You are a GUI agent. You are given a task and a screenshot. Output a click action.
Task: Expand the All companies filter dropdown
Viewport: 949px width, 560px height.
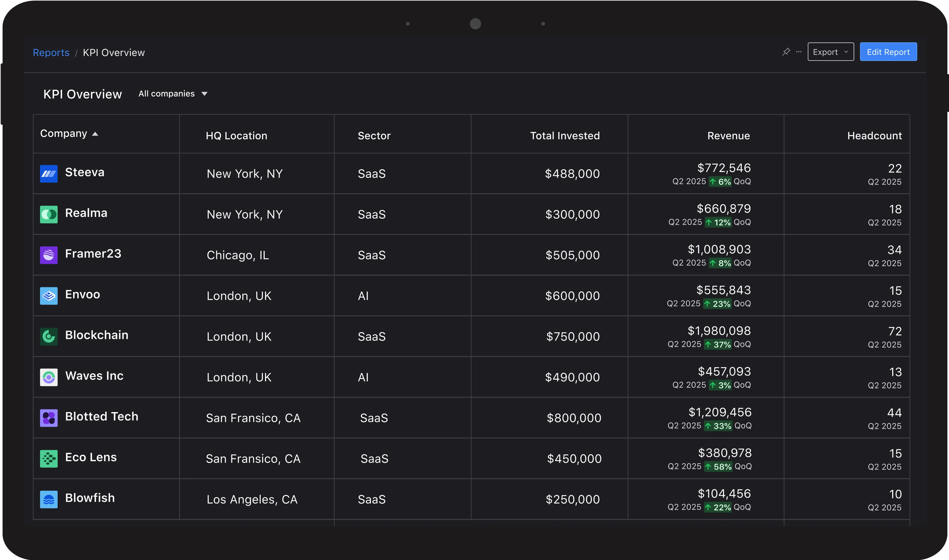(173, 94)
